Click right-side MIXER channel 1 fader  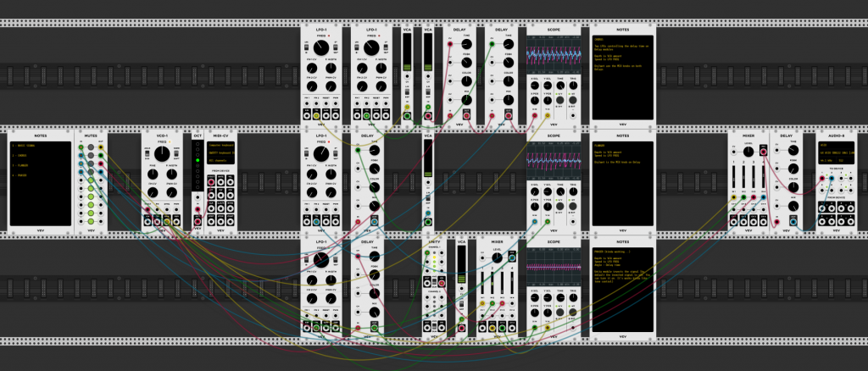tap(733, 177)
